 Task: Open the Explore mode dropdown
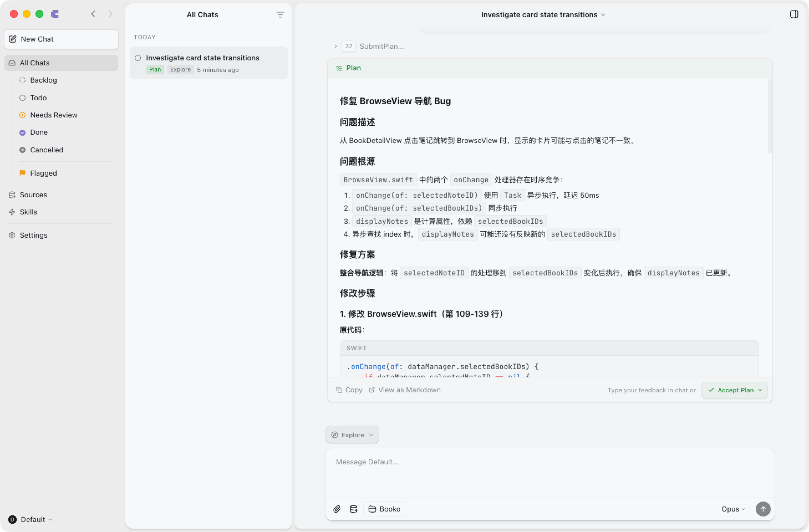(x=352, y=435)
